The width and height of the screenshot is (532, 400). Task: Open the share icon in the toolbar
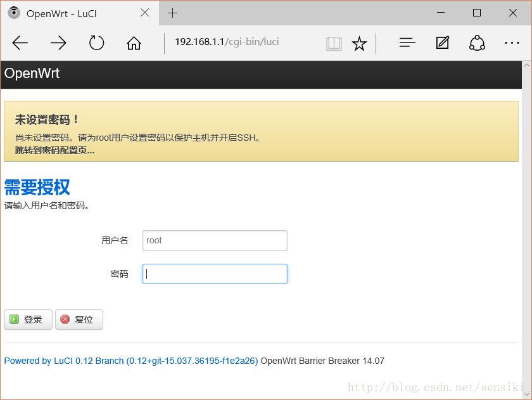coord(477,43)
